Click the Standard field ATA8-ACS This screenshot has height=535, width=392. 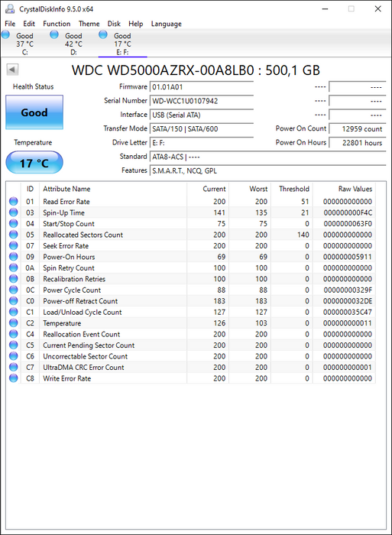coord(267,157)
